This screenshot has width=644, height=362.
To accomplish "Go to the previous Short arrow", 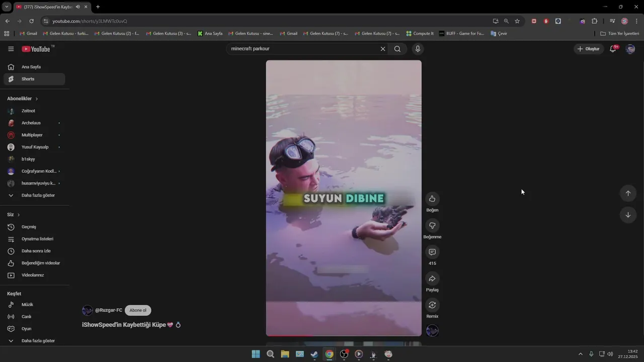I will coord(628,193).
